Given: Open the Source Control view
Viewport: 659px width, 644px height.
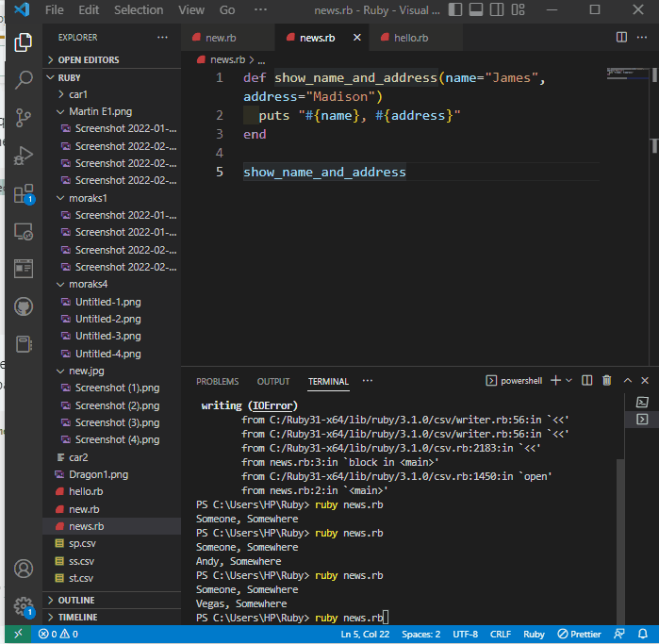Looking at the screenshot, I should 24,118.
